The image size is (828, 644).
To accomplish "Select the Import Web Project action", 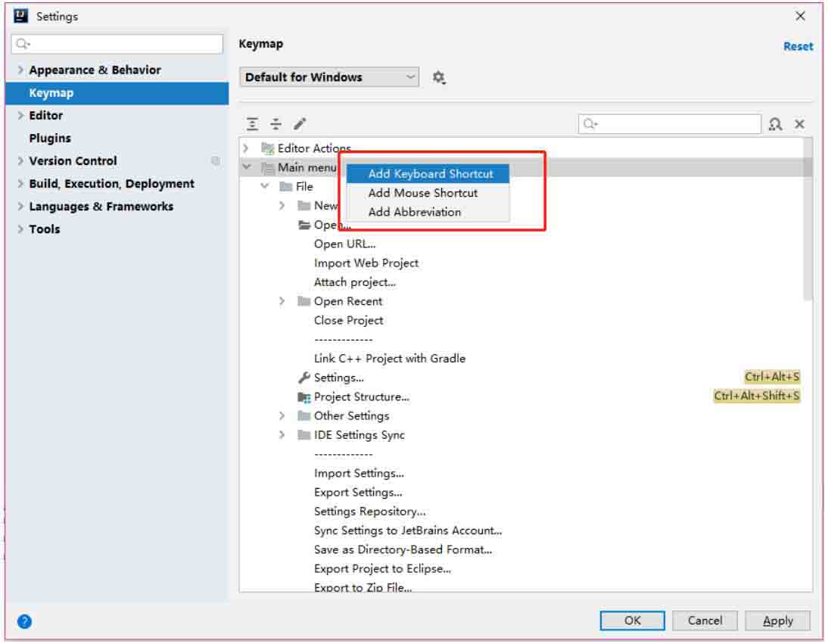I will (366, 263).
